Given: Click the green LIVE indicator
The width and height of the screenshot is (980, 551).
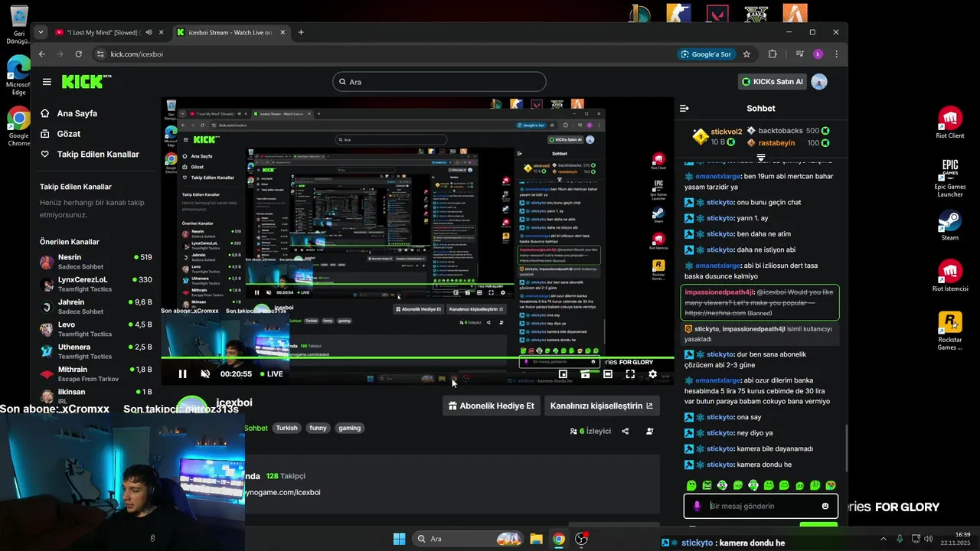Looking at the screenshot, I should [x=272, y=374].
